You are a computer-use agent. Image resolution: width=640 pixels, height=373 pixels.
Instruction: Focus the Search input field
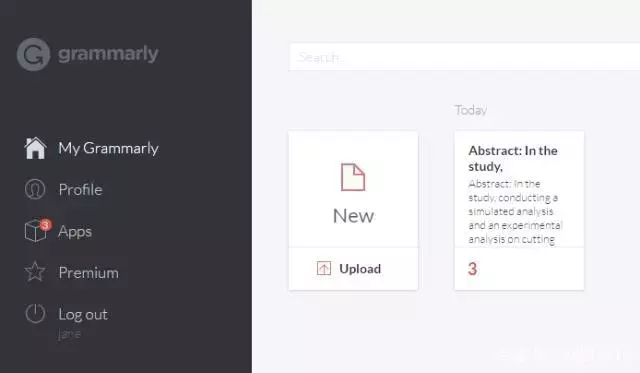(464, 57)
